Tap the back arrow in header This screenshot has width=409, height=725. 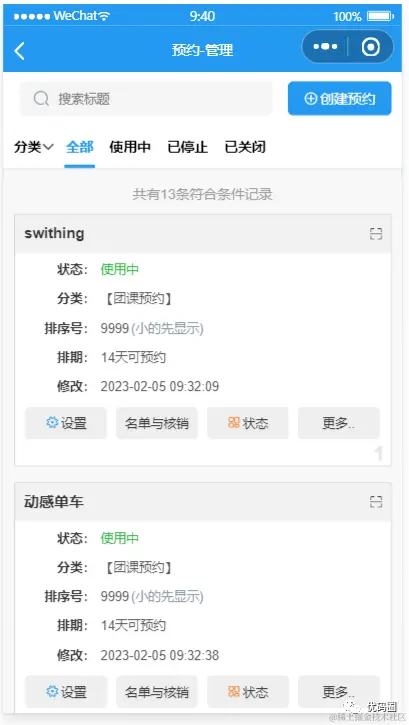[x=19, y=50]
